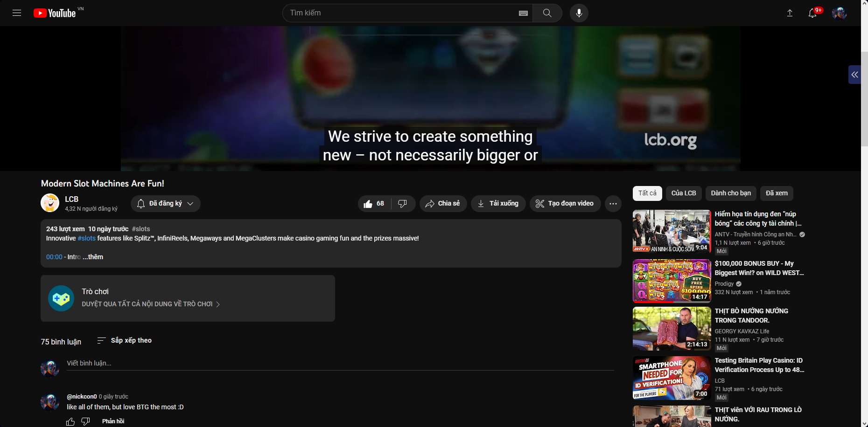Select the Đã xem filter chip
The height and width of the screenshot is (427, 868).
[x=777, y=193]
